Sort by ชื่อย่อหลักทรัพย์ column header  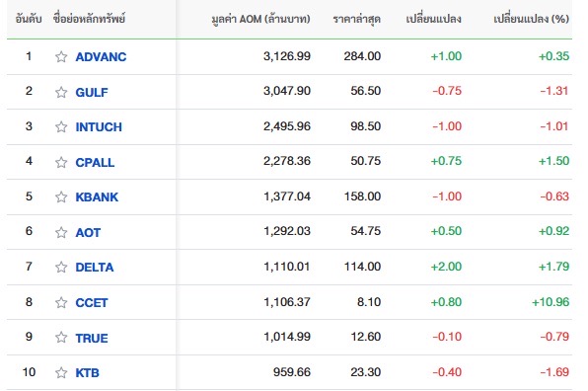point(89,19)
